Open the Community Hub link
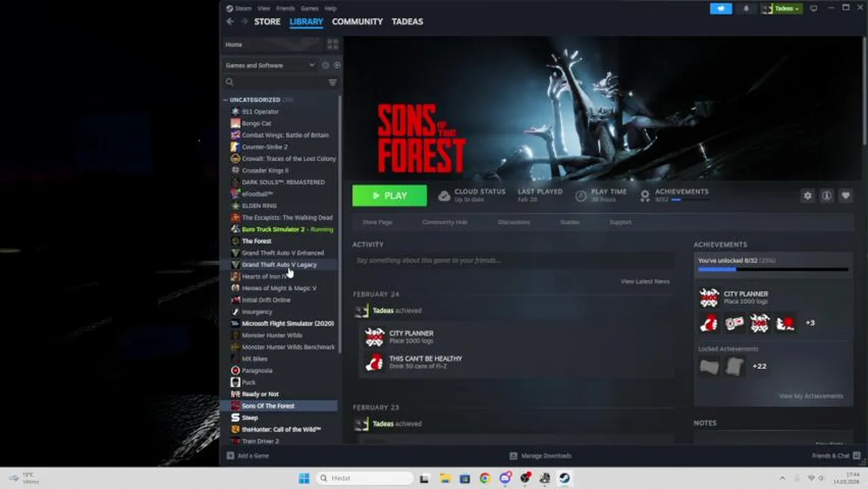This screenshot has height=489, width=868. [445, 222]
